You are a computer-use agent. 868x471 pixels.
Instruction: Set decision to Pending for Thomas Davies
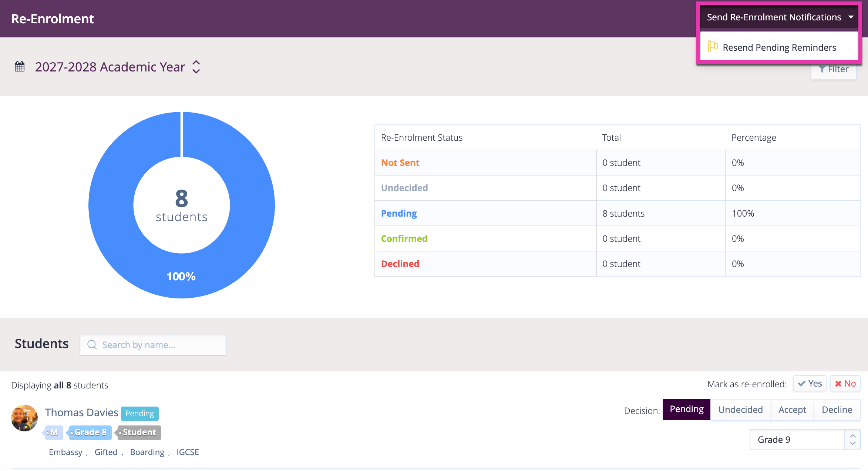tap(687, 410)
